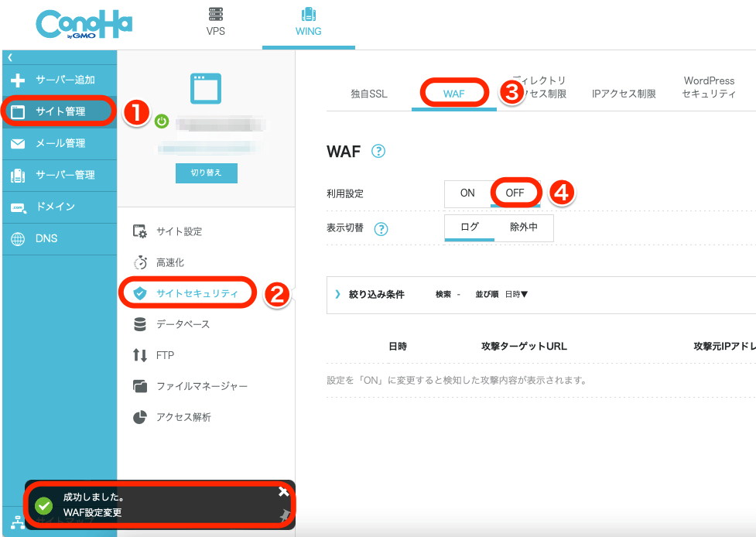Open the DNS globe menu item

(46, 238)
